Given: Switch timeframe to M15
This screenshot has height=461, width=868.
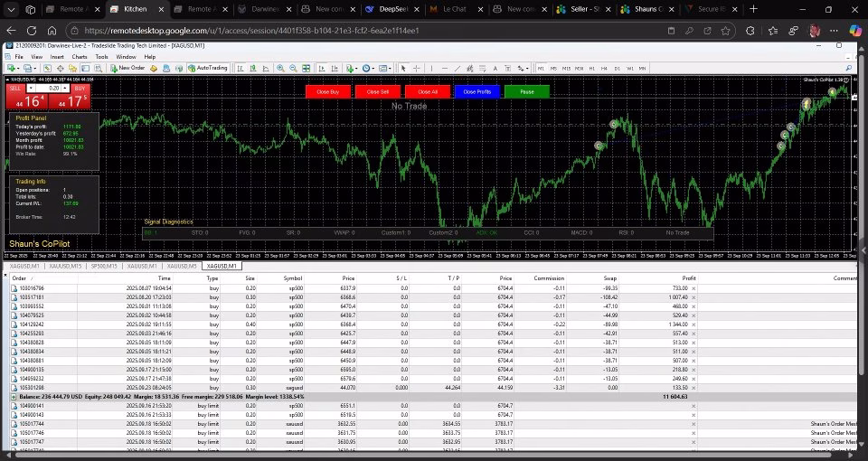Looking at the screenshot, I should coord(566,68).
